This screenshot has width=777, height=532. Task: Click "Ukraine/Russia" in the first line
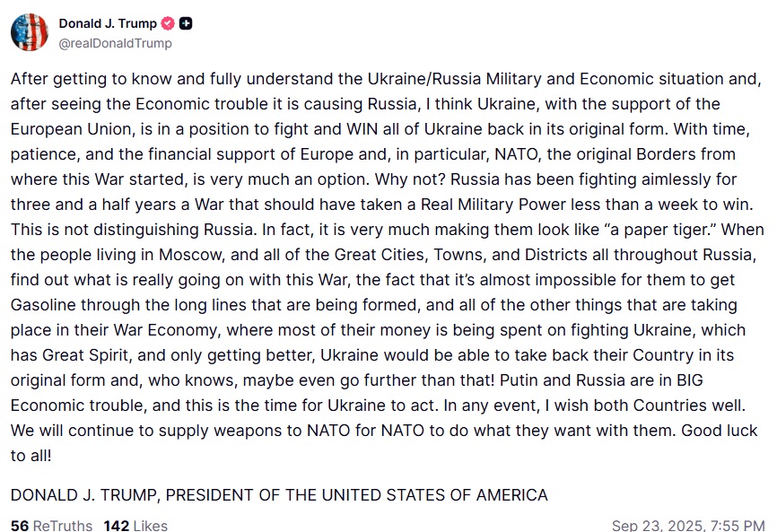pyautogui.click(x=424, y=79)
